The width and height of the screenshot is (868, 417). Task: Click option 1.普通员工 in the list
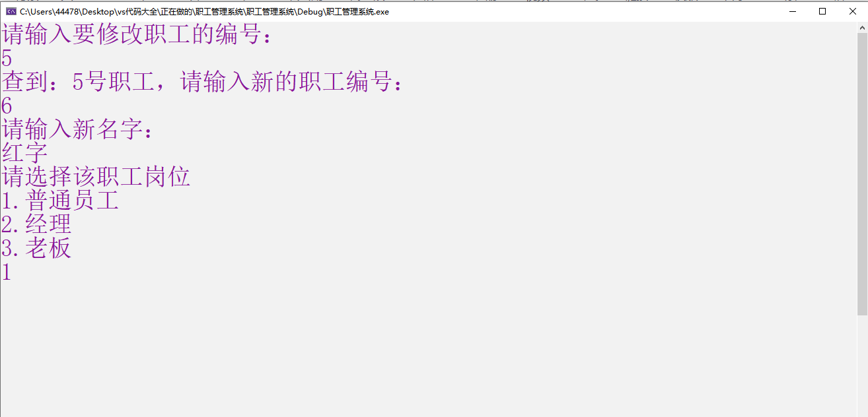[x=60, y=201]
